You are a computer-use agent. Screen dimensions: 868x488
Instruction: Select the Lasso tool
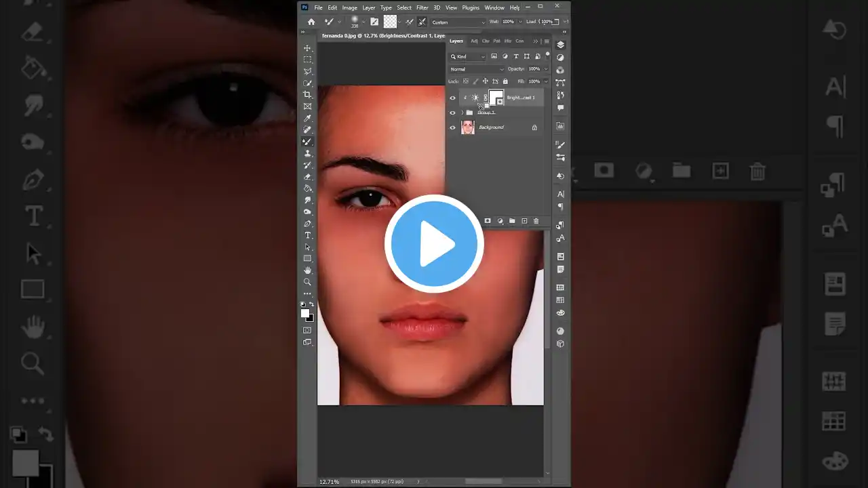point(307,72)
